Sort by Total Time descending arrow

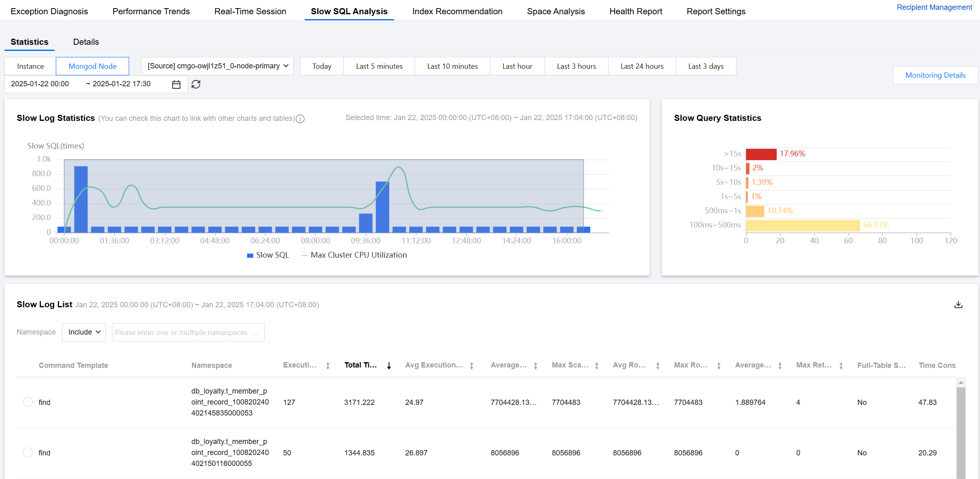click(389, 366)
